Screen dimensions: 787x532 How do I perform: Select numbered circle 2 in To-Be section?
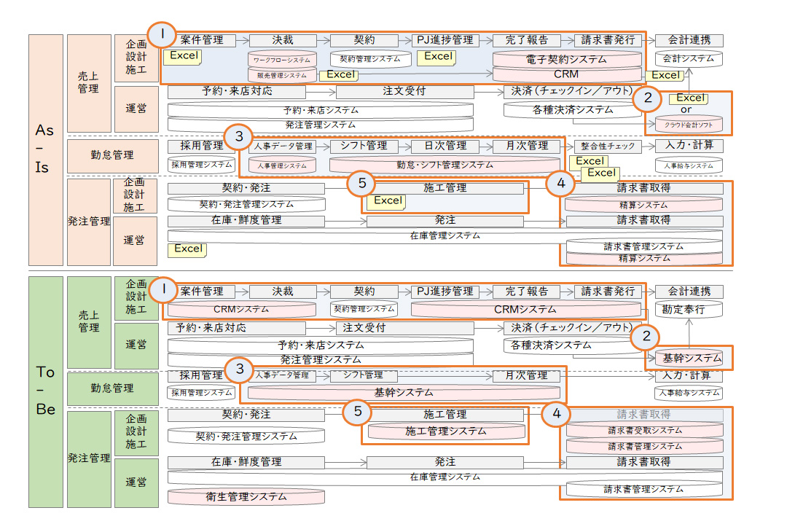pos(646,337)
